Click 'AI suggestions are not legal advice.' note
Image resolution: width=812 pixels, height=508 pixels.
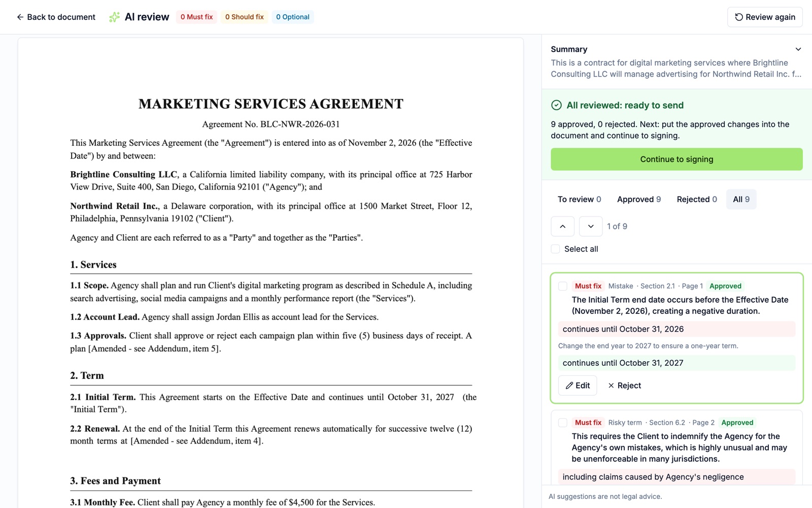[x=605, y=496]
